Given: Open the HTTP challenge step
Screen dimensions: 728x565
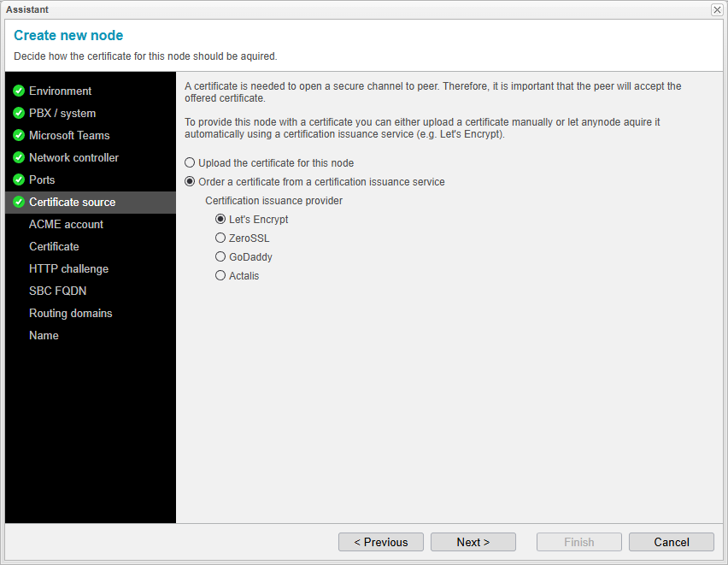Looking at the screenshot, I should (68, 269).
